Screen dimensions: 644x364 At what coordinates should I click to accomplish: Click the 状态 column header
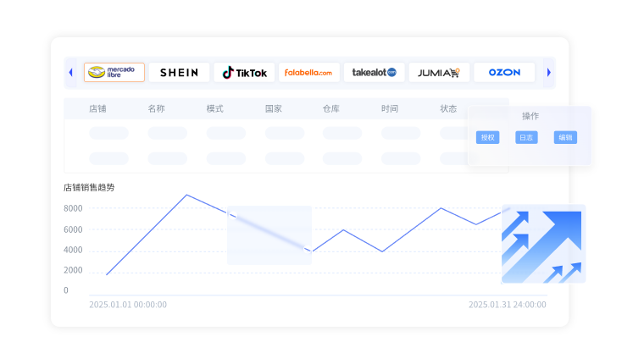point(448,108)
